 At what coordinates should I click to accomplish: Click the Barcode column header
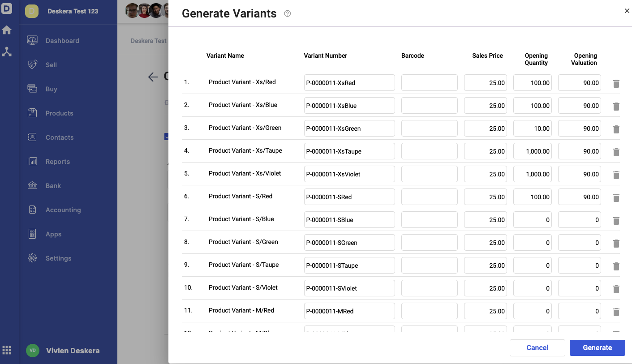[x=413, y=56]
